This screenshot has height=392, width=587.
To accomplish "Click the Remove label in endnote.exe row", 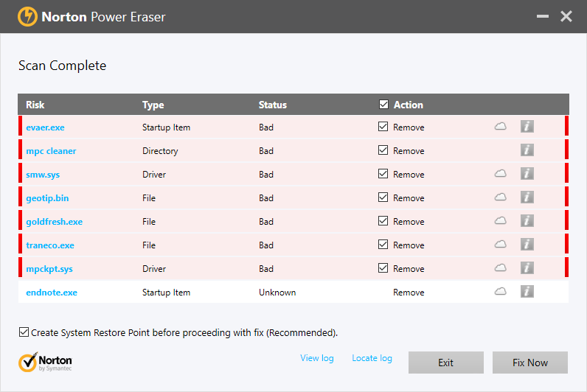I will click(409, 293).
